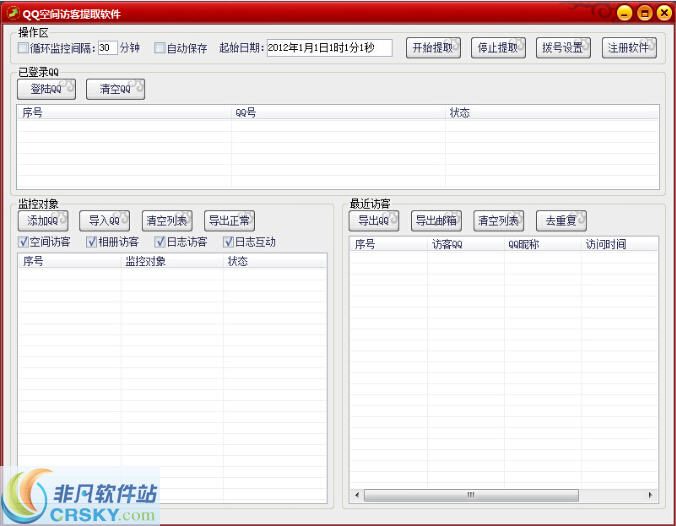
Task: Click the scrollbar left arrow in 最近访客
Action: pos(357,495)
